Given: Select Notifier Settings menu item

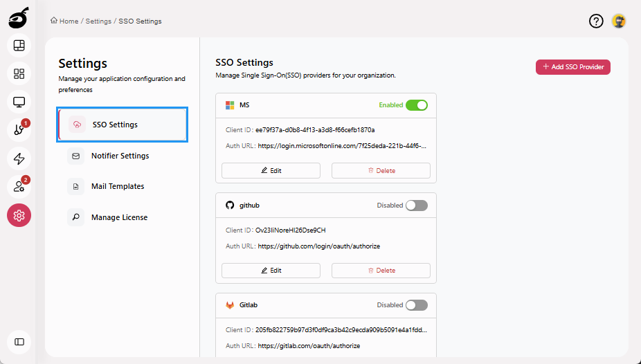Looking at the screenshot, I should click(x=123, y=156).
